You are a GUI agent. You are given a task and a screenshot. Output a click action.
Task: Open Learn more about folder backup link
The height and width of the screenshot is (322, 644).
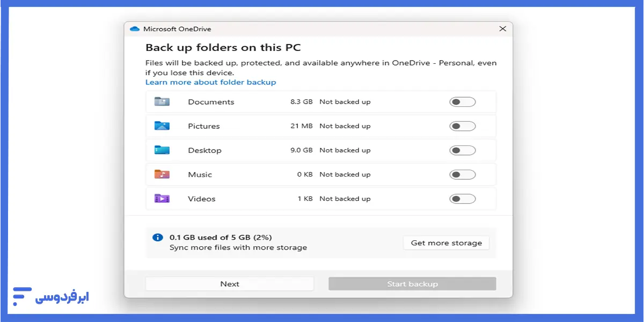(x=211, y=82)
